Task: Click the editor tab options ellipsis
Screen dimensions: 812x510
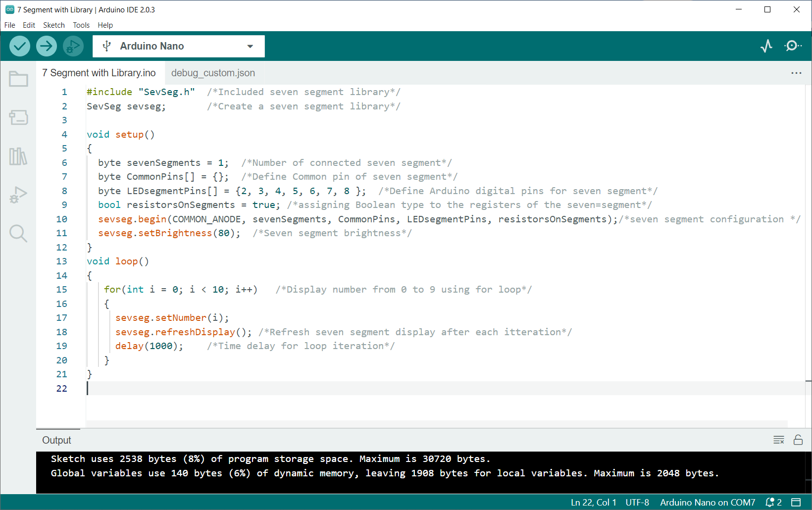Action: click(796, 73)
